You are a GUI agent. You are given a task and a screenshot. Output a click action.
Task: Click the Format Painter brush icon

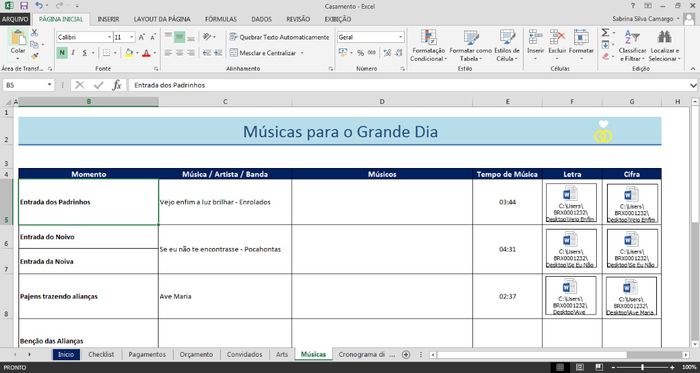(34, 56)
